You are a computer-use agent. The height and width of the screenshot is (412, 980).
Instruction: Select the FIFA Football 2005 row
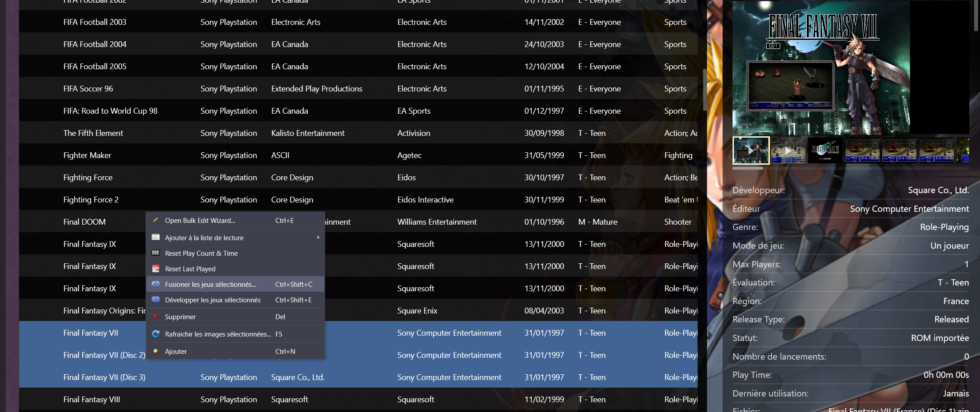pyautogui.click(x=358, y=66)
